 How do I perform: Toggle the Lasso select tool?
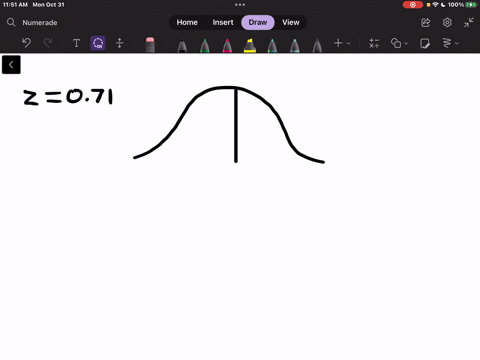[98, 43]
